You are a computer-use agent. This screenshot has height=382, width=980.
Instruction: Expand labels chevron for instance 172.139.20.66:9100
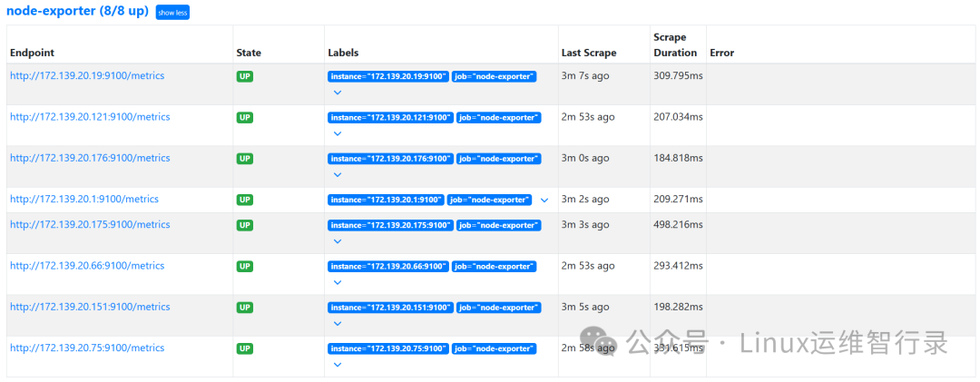[x=338, y=282]
